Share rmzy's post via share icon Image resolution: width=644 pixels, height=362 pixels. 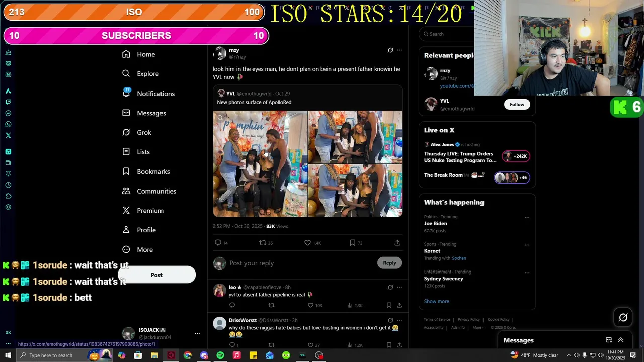coord(397,243)
